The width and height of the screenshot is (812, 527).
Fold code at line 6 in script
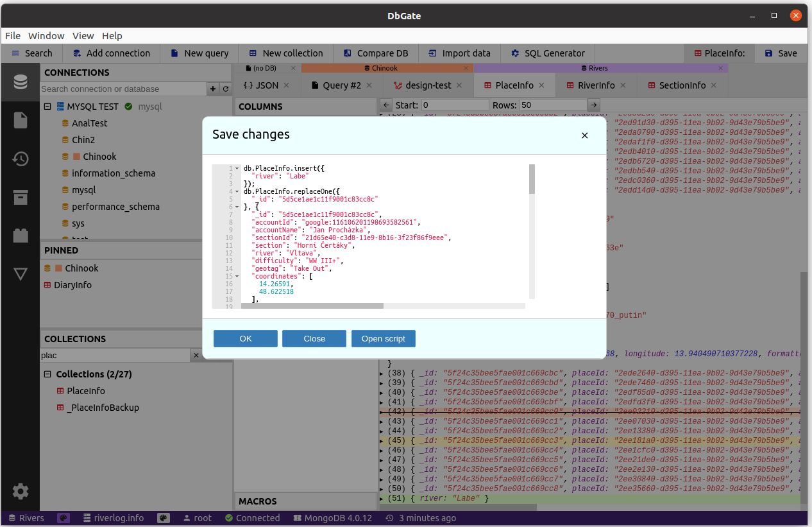point(237,207)
